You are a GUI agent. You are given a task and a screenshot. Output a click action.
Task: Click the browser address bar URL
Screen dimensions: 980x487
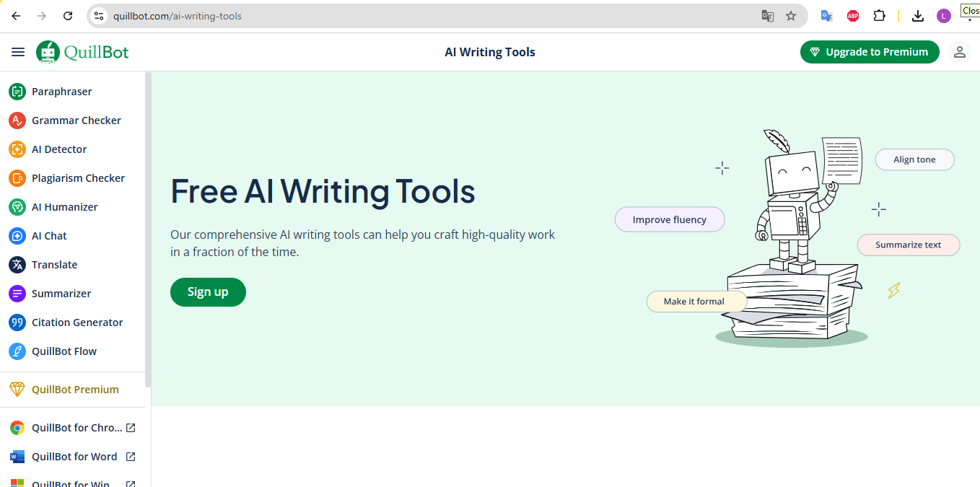[x=178, y=16]
